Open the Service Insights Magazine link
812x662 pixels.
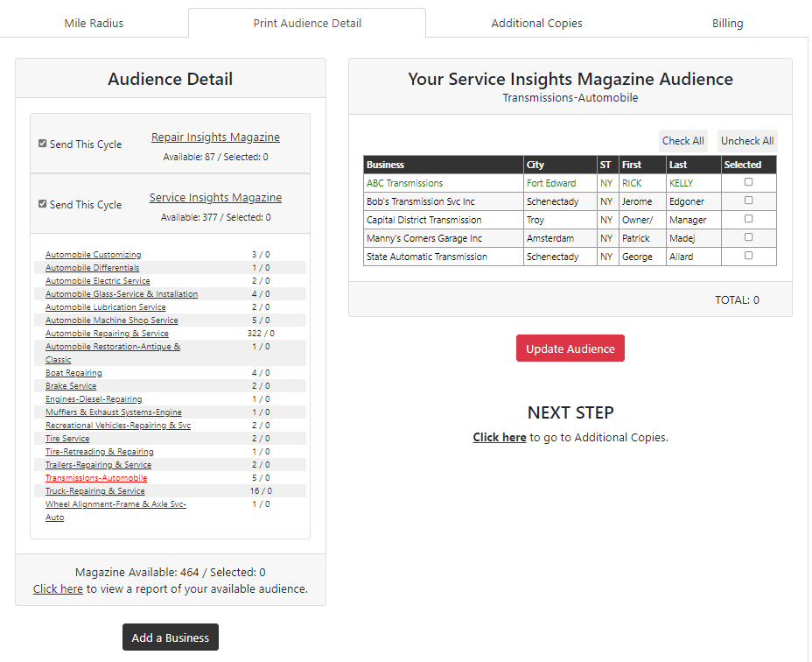pos(215,198)
